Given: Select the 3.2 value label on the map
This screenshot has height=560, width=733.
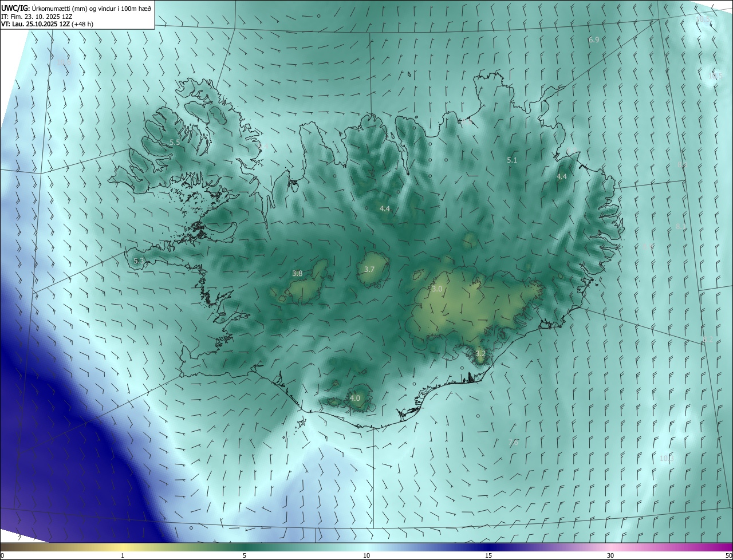Looking at the screenshot, I should (480, 354).
